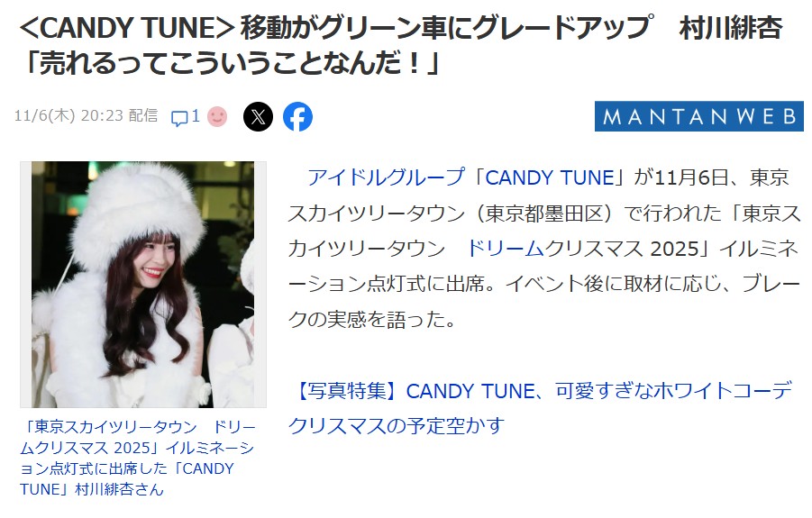The height and width of the screenshot is (518, 812).
Task: Click the headline's second line 売れるってこういうことなんだ
Action: click(x=230, y=64)
